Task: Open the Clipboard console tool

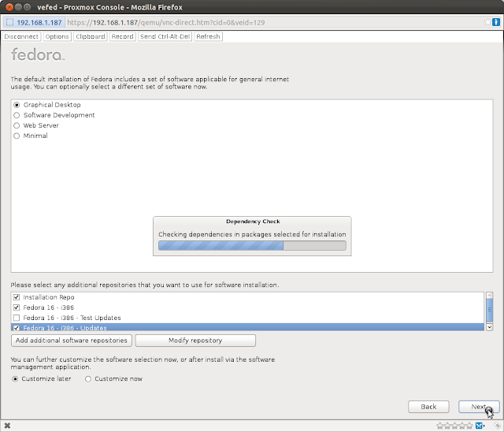Action: (91, 36)
